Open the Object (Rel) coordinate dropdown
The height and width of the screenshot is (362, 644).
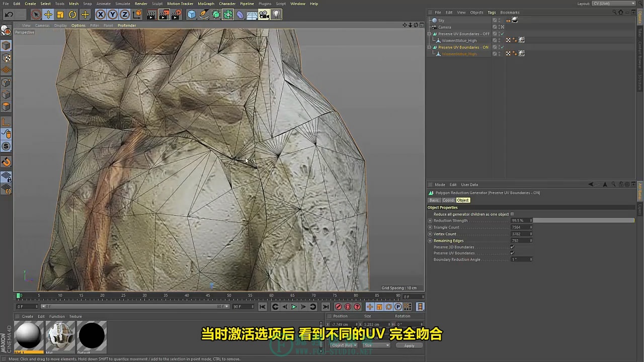click(344, 345)
